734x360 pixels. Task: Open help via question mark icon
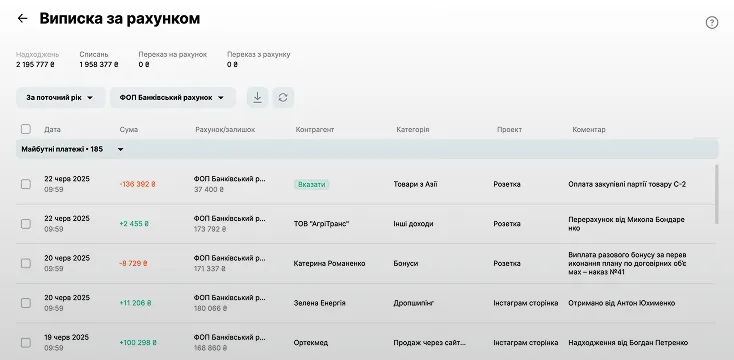coord(712,22)
